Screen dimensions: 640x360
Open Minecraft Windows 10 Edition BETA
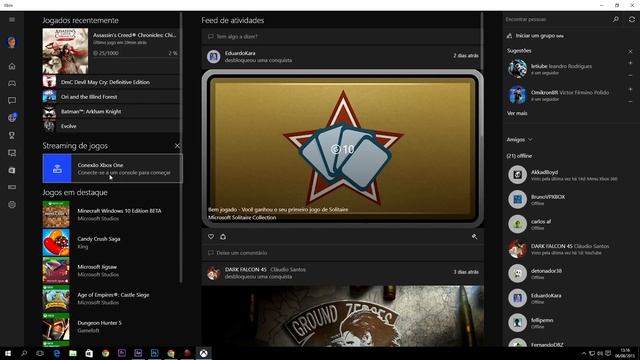pos(111,214)
